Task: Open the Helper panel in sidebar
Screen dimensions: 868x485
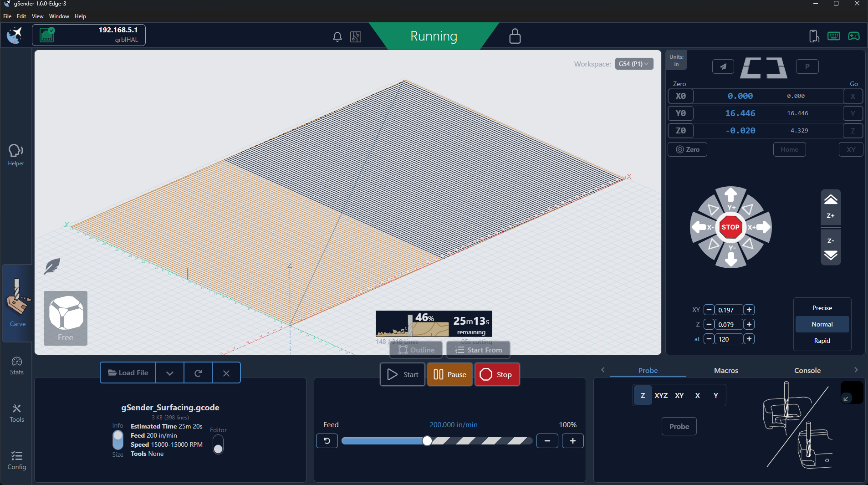Action: (x=16, y=155)
